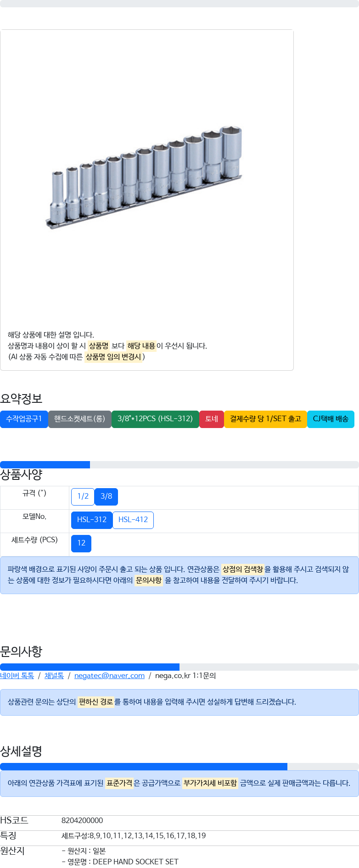Click the red 토네 brand tag
Image resolution: width=359 pixels, height=868 pixels.
point(212,419)
